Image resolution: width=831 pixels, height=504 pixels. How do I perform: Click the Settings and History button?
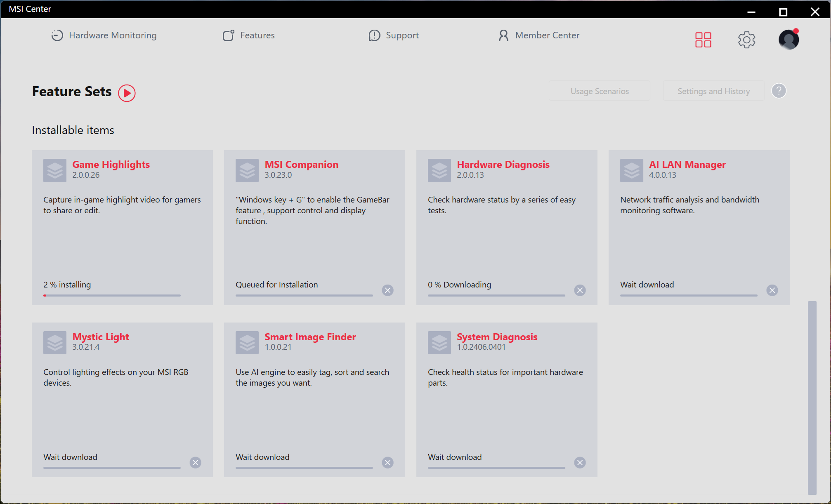(x=713, y=91)
